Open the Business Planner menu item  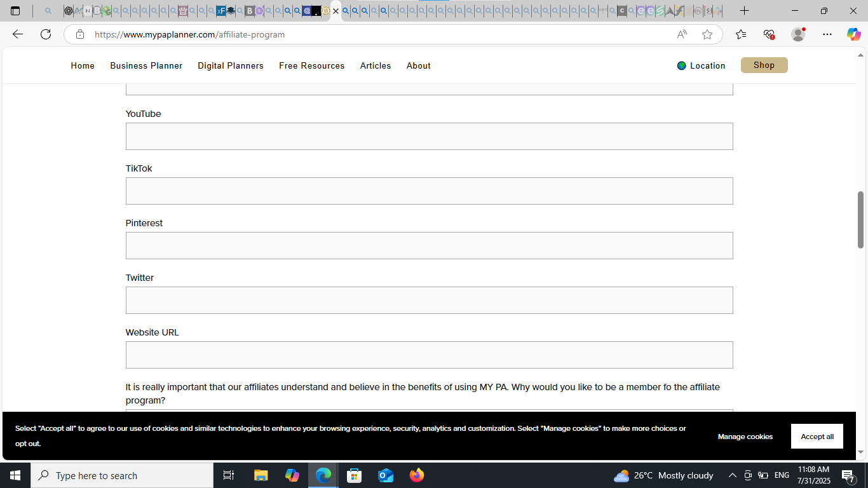(146, 65)
